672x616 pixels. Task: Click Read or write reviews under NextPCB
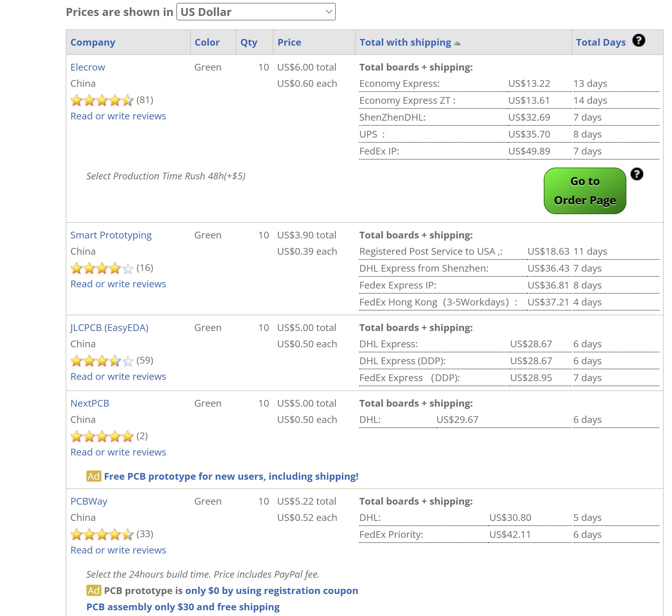point(118,452)
